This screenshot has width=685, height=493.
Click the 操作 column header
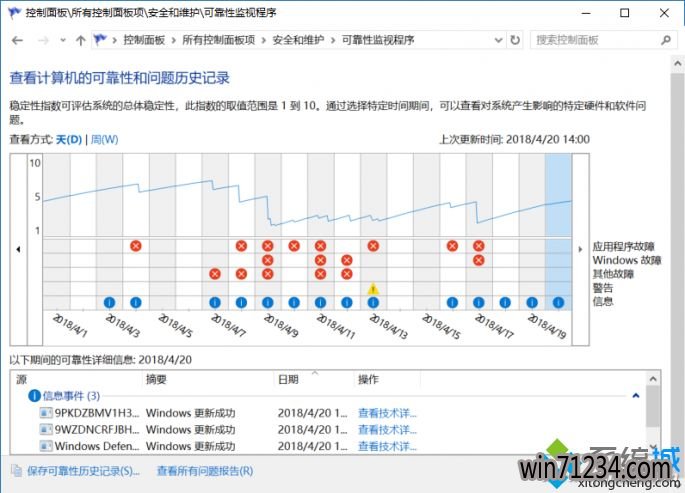(368, 379)
